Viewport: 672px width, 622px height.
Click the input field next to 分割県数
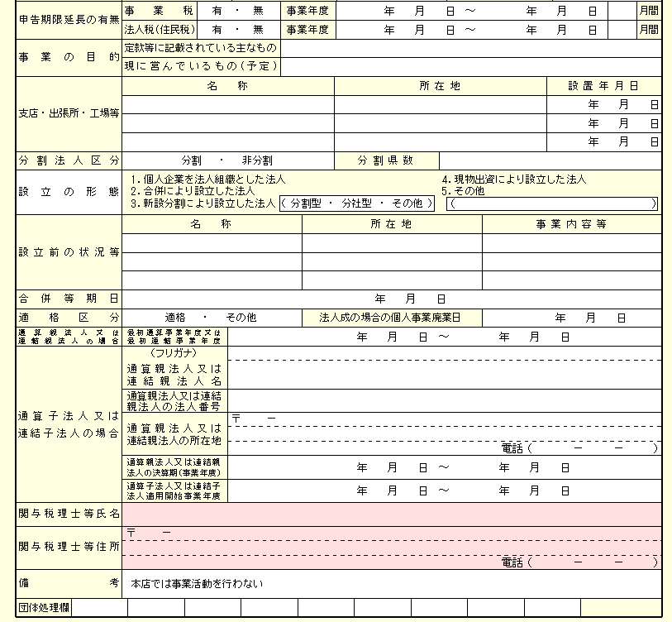click(550, 160)
